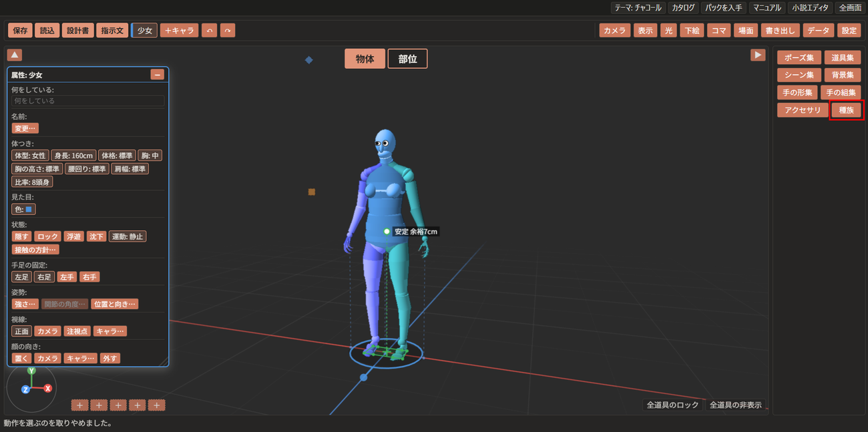The height and width of the screenshot is (432, 868).
Task: Collapse left panel with the up-triangle button
Action: point(15,55)
